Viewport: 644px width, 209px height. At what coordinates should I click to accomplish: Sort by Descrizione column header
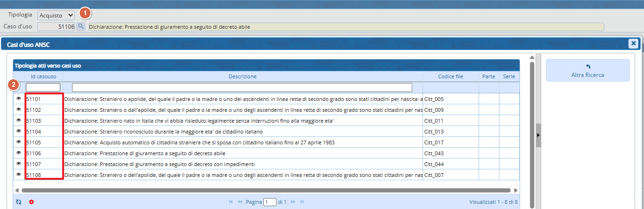pyautogui.click(x=243, y=76)
